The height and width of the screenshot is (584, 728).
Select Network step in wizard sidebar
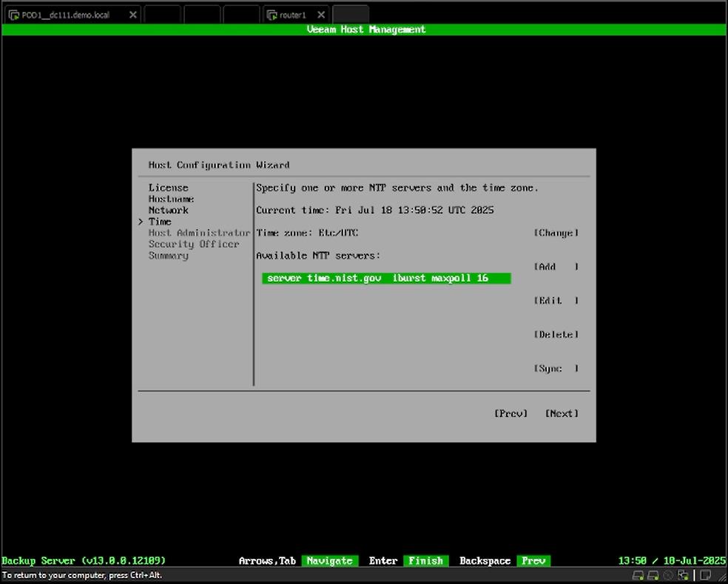pyautogui.click(x=168, y=211)
